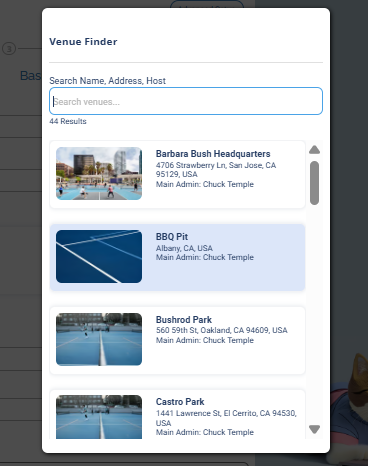Click the Albany, CA, USA address
The width and height of the screenshot is (368, 466).
184,248
